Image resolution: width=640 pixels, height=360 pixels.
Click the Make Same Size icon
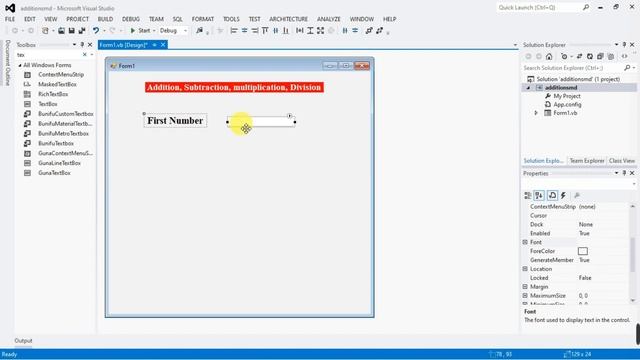320,31
